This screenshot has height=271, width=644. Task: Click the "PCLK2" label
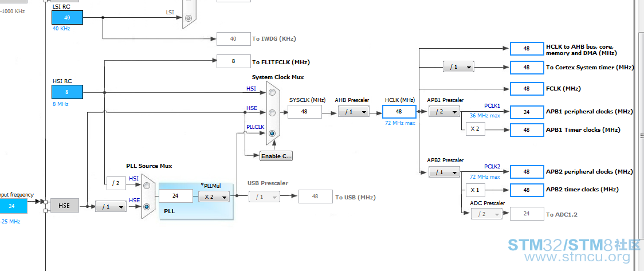pos(492,166)
